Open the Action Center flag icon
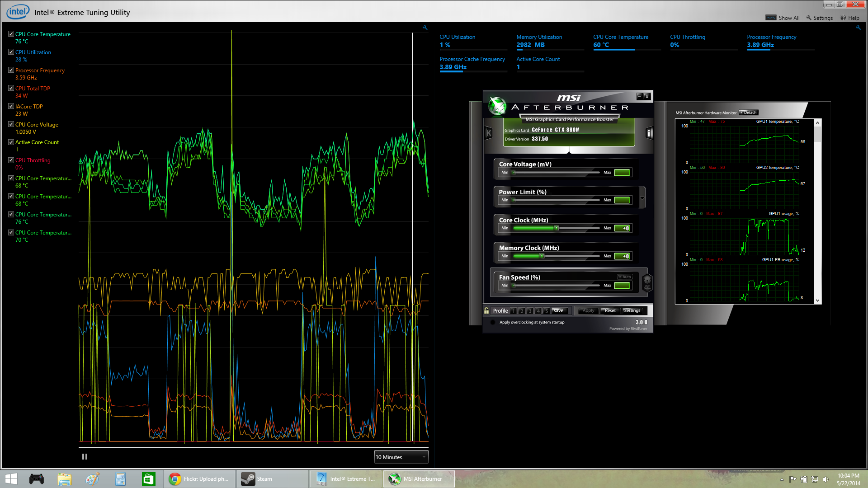868x488 pixels. pos(793,479)
